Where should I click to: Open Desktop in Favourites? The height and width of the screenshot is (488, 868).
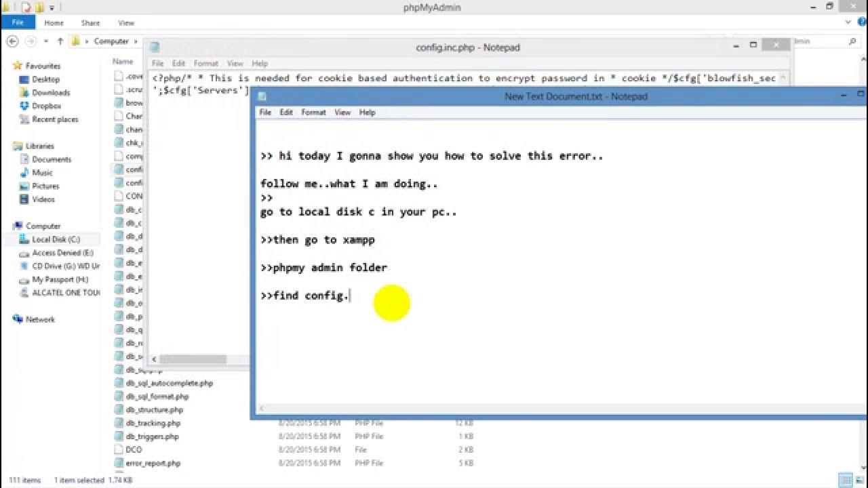[45, 79]
